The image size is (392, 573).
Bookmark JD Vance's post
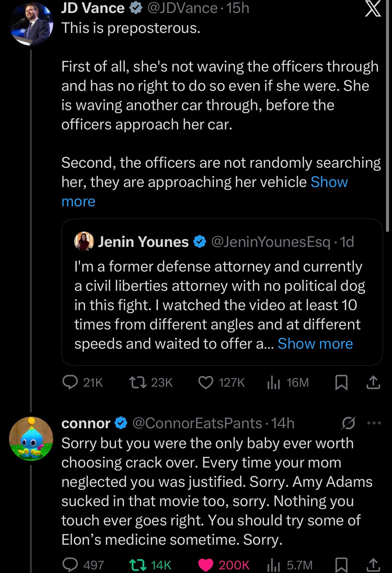point(341,382)
